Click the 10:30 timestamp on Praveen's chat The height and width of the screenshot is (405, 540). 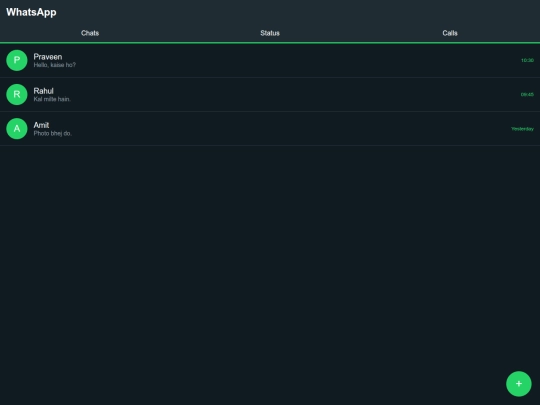pyautogui.click(x=527, y=60)
